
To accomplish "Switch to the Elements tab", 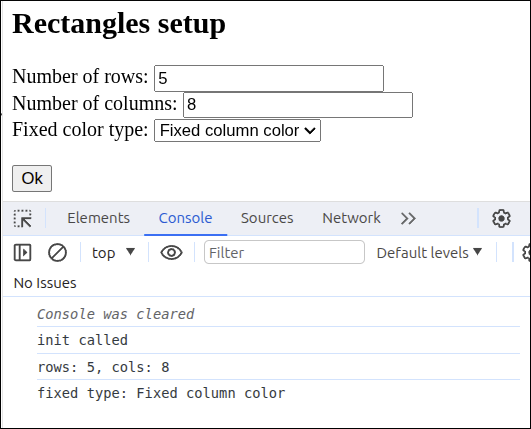I will (99, 218).
